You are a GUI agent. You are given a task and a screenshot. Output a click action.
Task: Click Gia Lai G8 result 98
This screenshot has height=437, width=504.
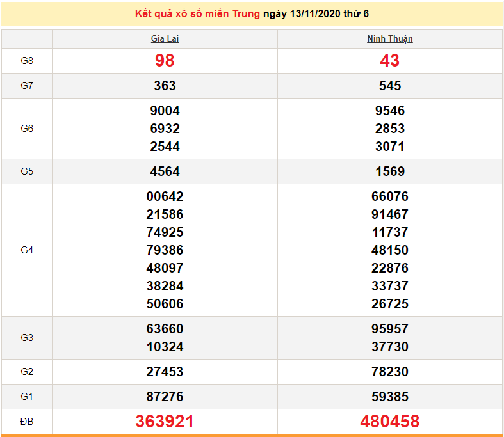165,61
